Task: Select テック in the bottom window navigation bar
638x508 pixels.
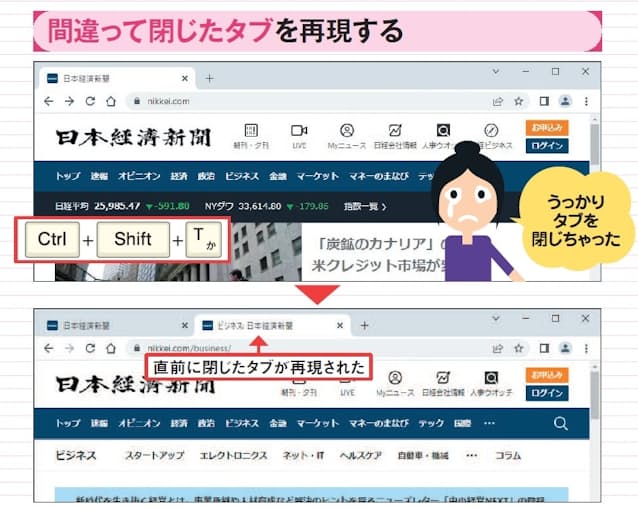Action: point(431,423)
